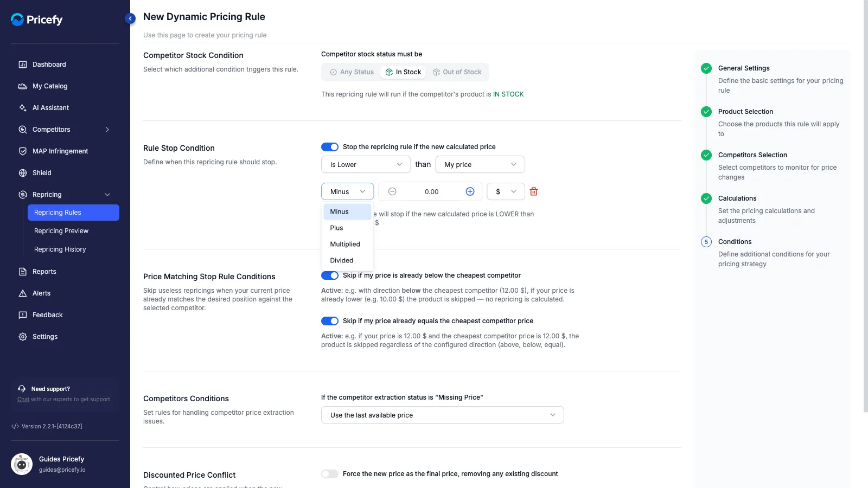868x488 pixels.
Task: Click the version code icon
Action: point(15,426)
